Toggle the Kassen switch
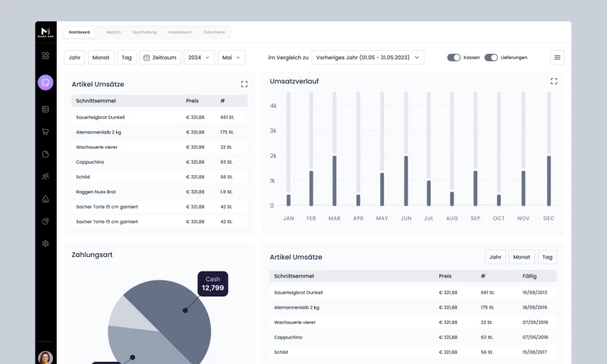 click(454, 58)
